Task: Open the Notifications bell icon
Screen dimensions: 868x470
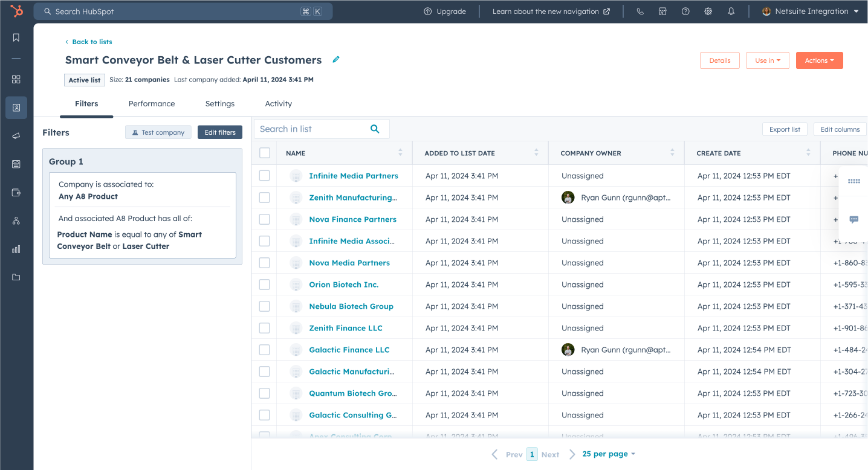Action: (x=731, y=11)
